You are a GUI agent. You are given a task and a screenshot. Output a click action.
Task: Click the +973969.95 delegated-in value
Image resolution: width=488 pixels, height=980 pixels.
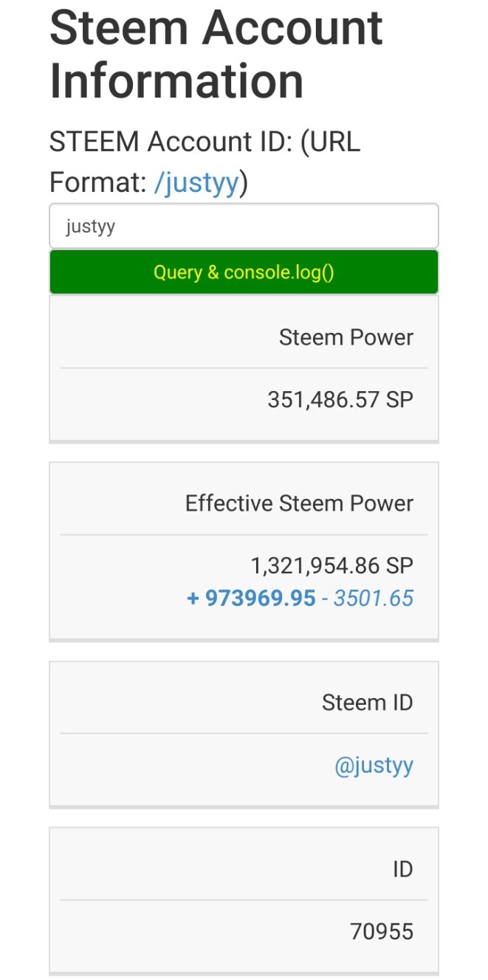[x=252, y=598]
